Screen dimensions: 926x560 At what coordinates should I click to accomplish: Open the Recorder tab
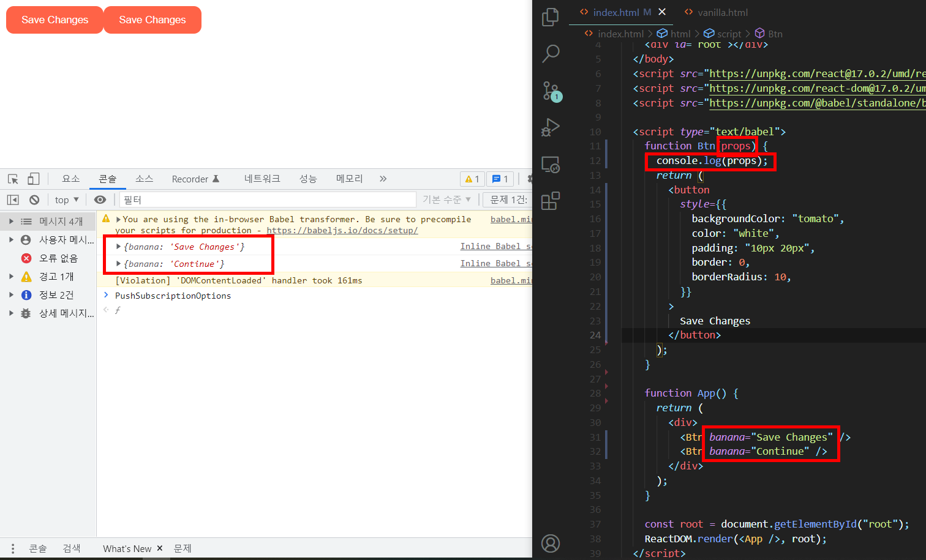tap(195, 179)
